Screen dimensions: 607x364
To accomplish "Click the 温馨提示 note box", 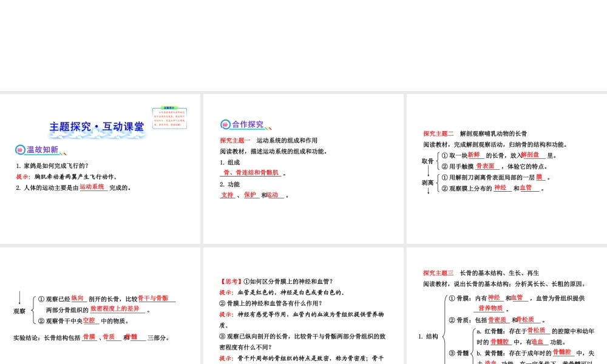I will 169,118.
